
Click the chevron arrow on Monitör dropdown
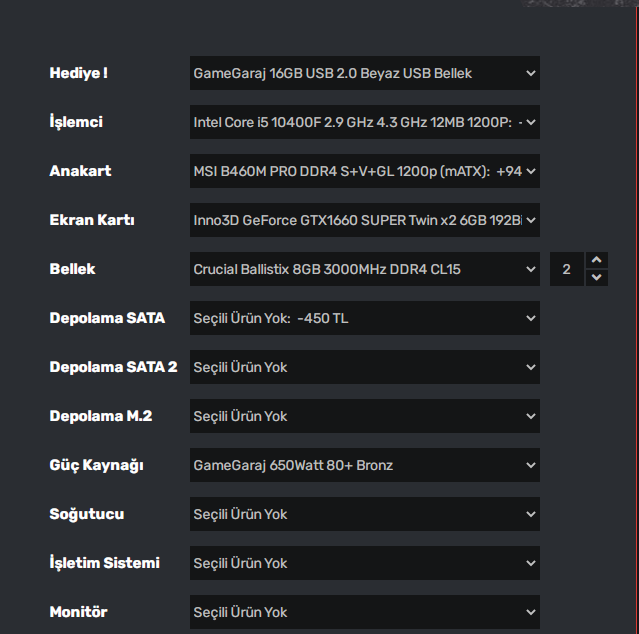point(530,612)
